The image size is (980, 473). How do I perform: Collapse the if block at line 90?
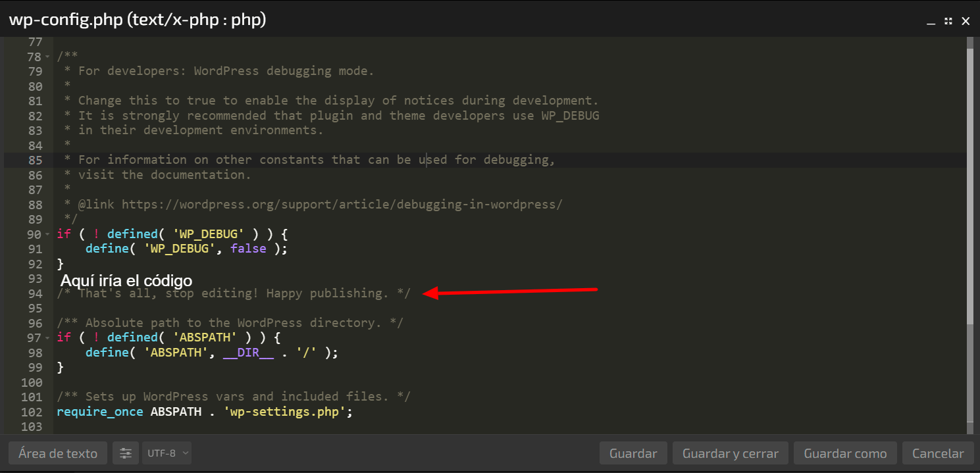click(47, 234)
